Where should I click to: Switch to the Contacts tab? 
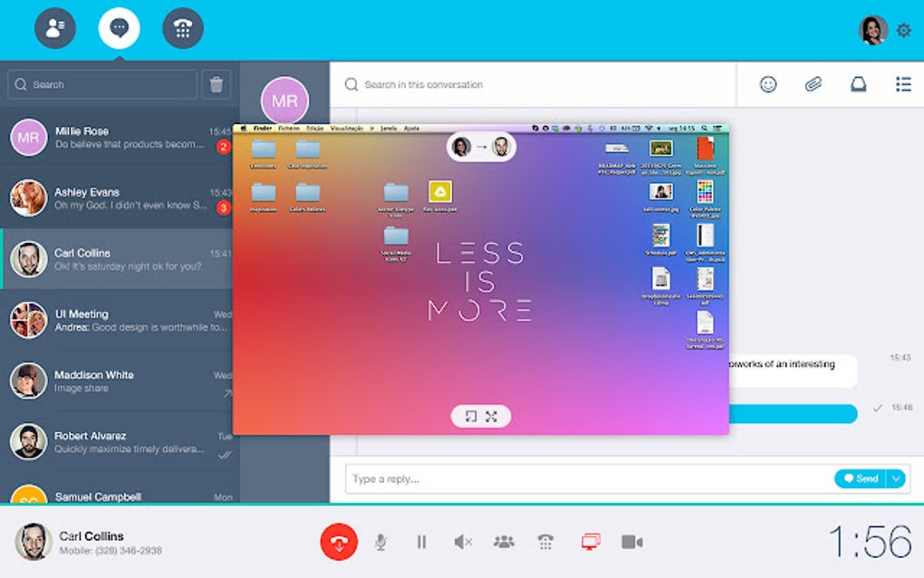tap(55, 28)
